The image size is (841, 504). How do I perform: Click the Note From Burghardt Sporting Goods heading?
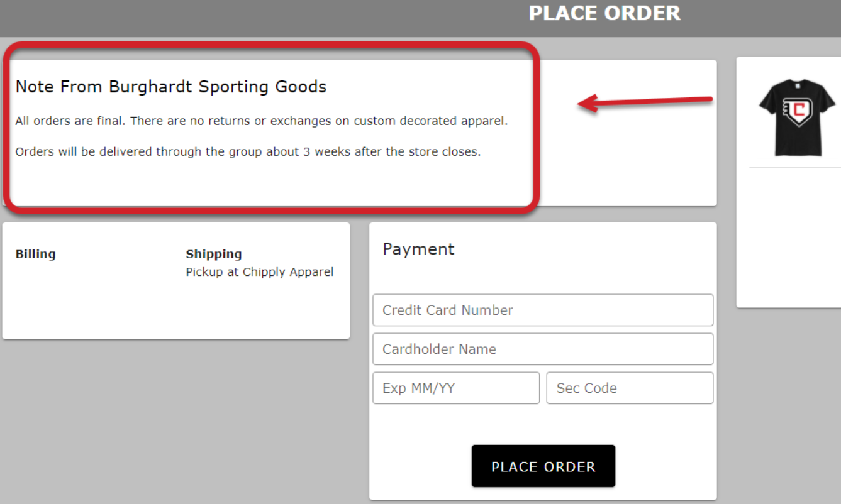(x=171, y=87)
